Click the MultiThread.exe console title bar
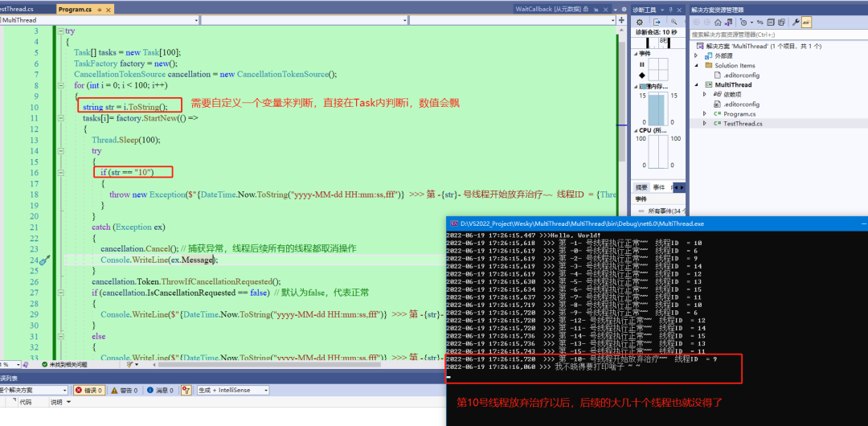This screenshot has height=426, width=868. coord(657,223)
